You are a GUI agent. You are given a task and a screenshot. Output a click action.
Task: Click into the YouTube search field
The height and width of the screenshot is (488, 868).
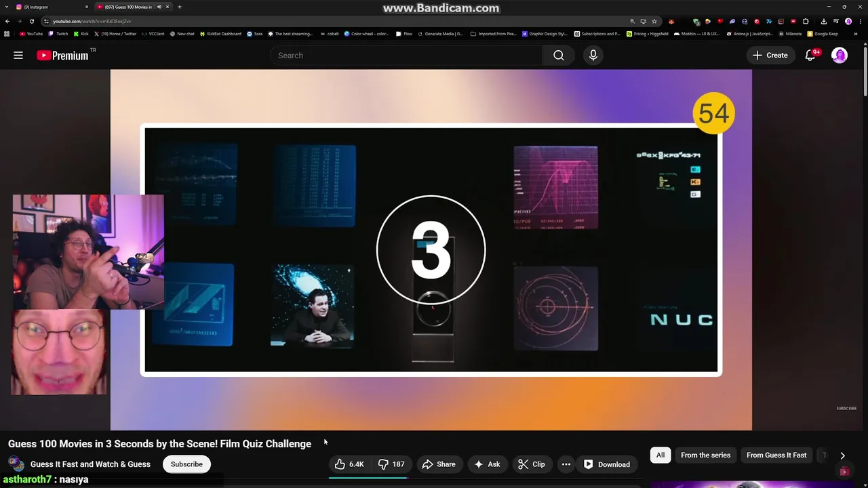407,56
